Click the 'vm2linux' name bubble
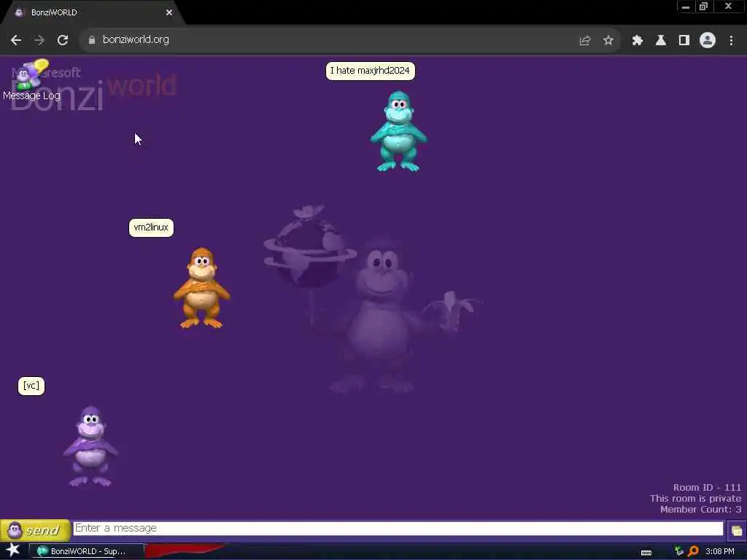Viewport: 747px width, 560px height. [x=151, y=227]
